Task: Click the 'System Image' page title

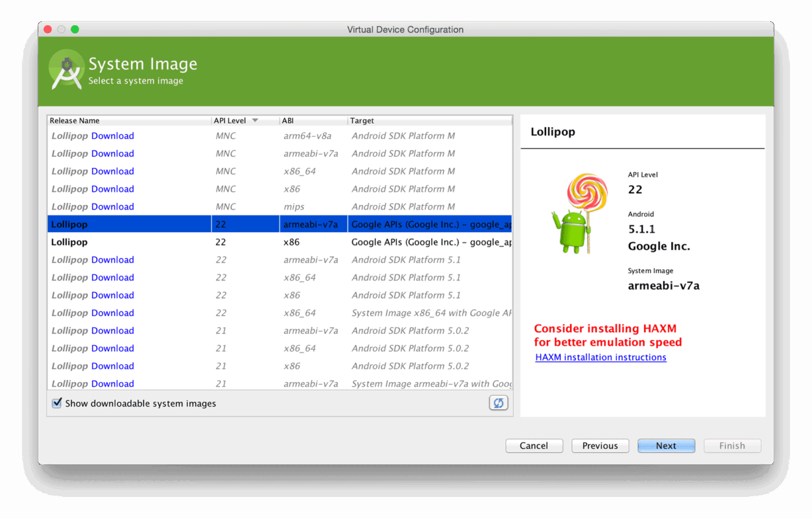Action: (143, 64)
